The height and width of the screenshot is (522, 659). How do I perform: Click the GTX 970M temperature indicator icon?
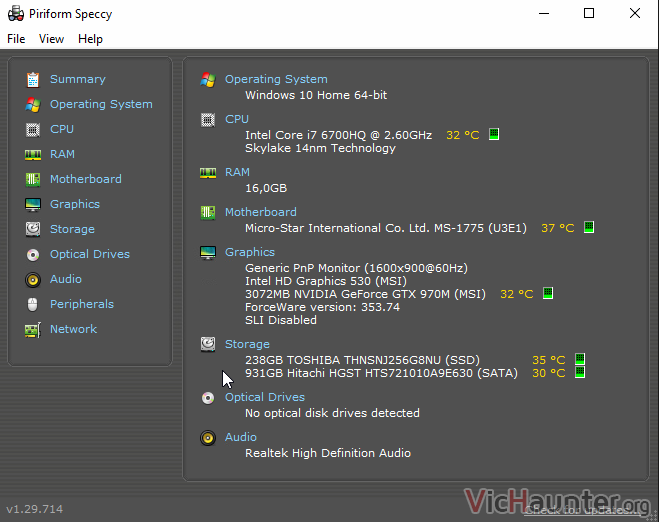(548, 293)
